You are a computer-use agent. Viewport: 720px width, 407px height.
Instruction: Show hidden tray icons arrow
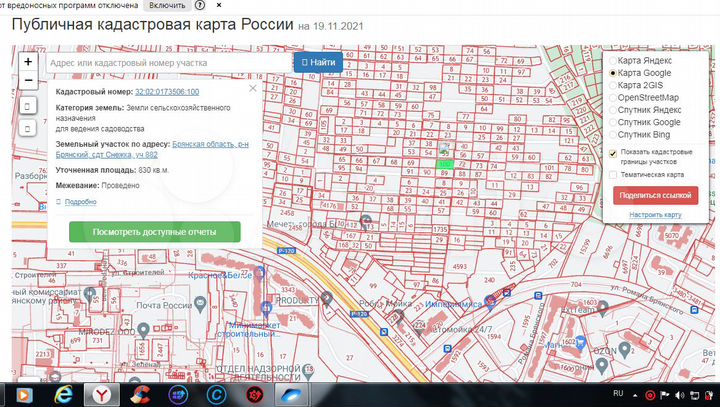pos(635,395)
